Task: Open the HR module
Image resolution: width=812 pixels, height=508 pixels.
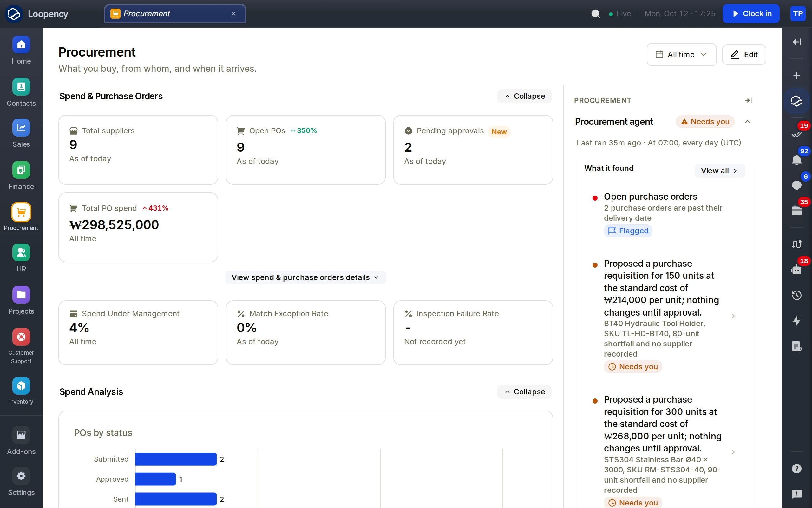Action: 21,258
